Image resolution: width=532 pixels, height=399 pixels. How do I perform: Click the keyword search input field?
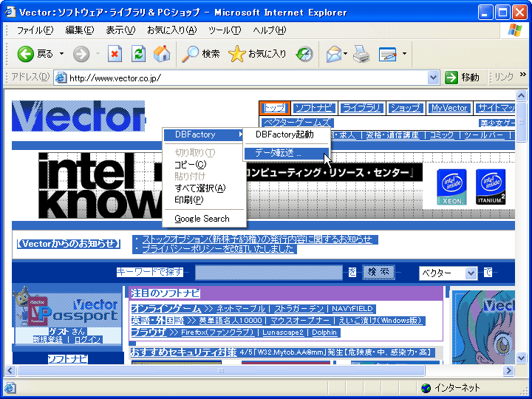(269, 272)
